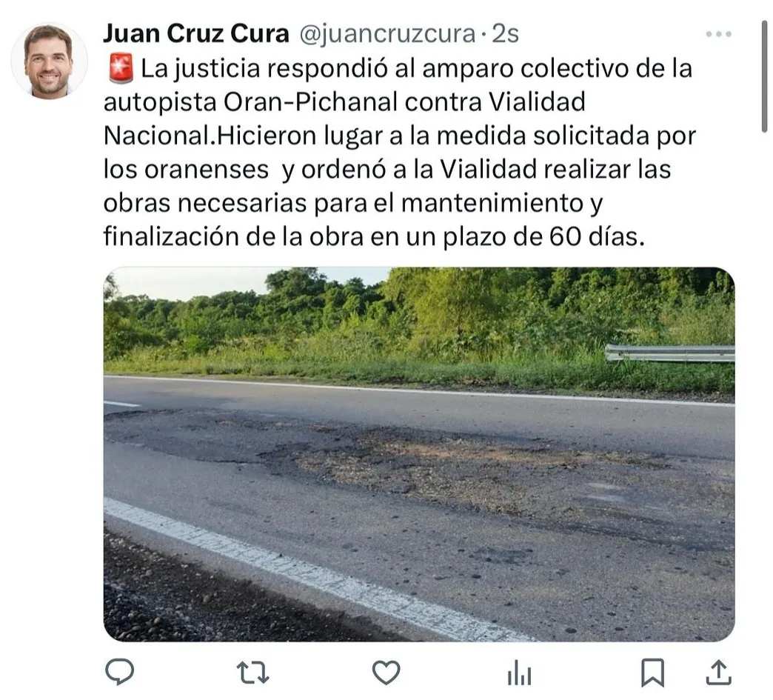773x700 pixels.
Task: View tweet analytics bar chart icon
Action: coord(519,673)
